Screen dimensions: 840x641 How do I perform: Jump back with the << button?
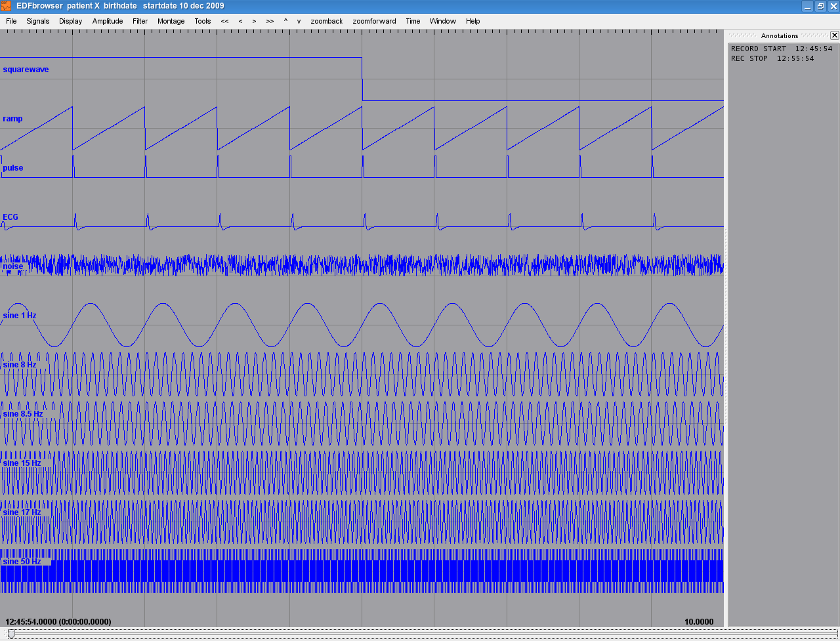225,21
